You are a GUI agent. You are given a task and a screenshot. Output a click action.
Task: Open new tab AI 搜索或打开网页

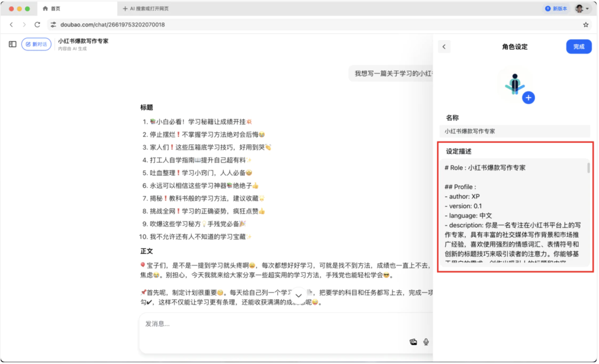[x=146, y=9]
